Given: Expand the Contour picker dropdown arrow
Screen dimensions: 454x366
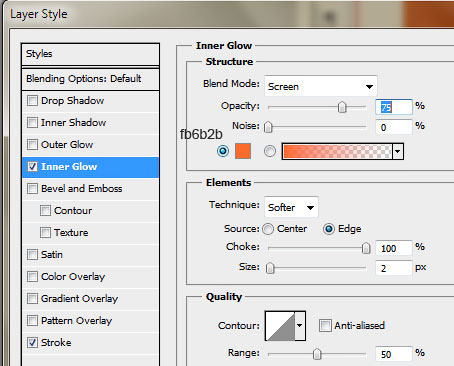Looking at the screenshot, I should [x=300, y=326].
